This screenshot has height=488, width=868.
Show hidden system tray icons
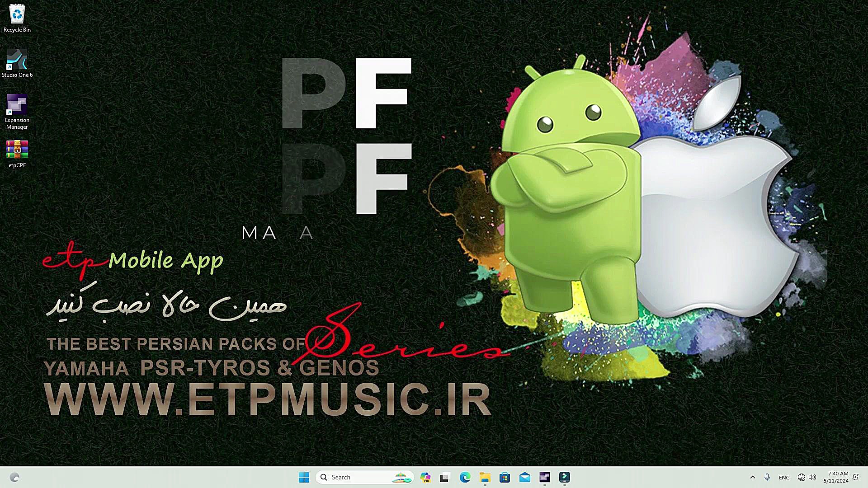point(753,477)
